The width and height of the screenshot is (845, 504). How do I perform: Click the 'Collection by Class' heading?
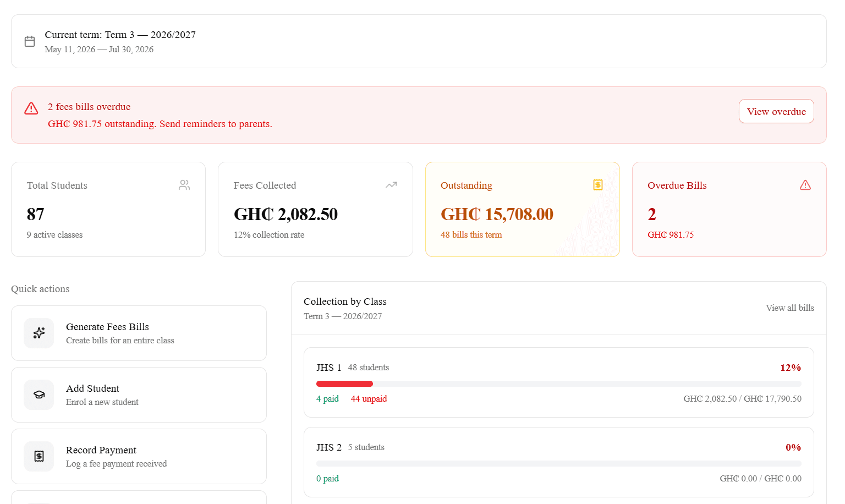coord(345,302)
